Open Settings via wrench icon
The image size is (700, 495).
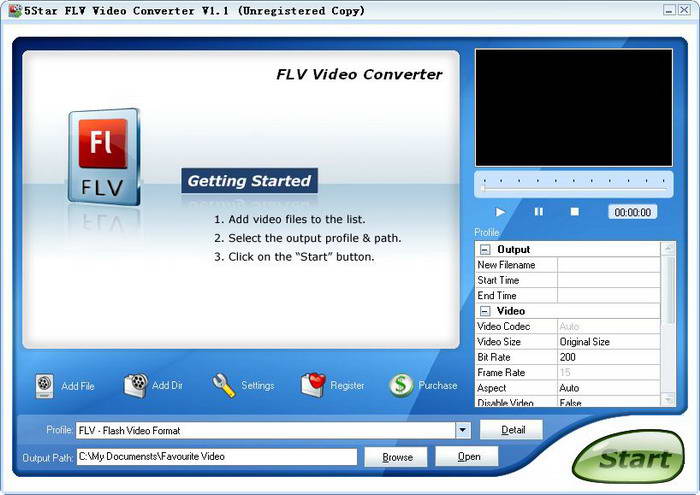coord(224,386)
